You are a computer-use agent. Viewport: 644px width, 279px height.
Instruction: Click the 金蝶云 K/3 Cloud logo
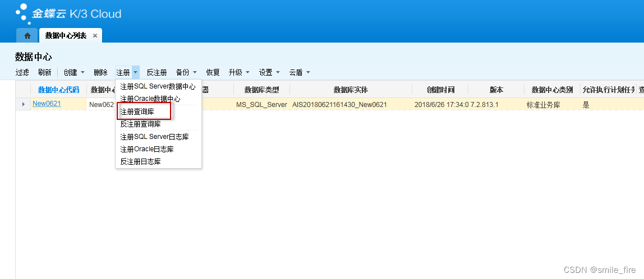68,13
